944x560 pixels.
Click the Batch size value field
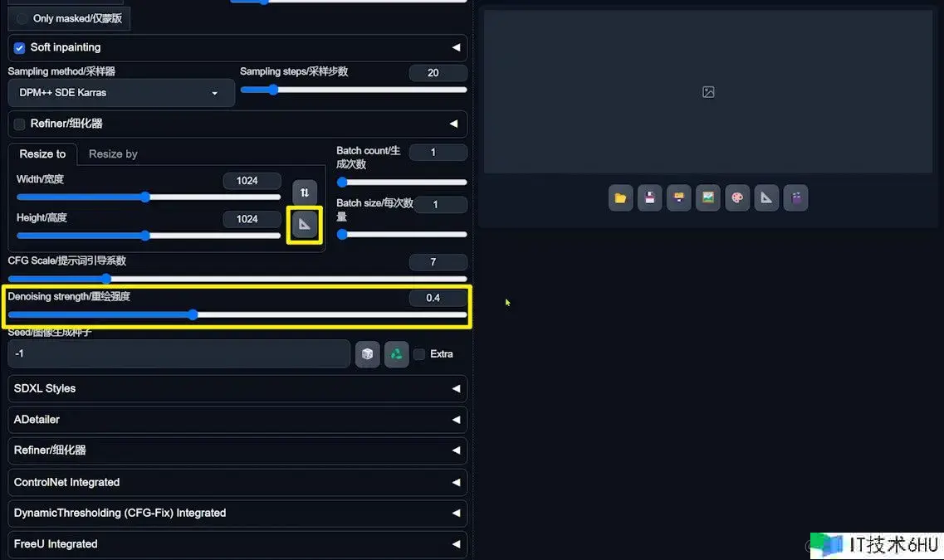pyautogui.click(x=440, y=205)
